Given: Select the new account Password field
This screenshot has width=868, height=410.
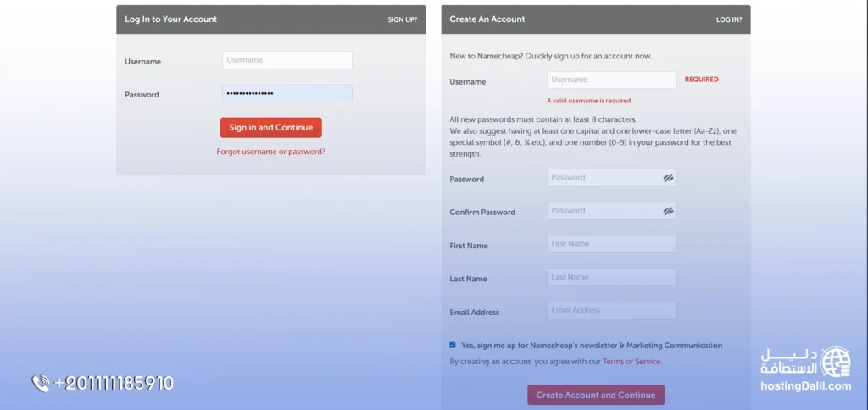Looking at the screenshot, I should click(x=604, y=178).
